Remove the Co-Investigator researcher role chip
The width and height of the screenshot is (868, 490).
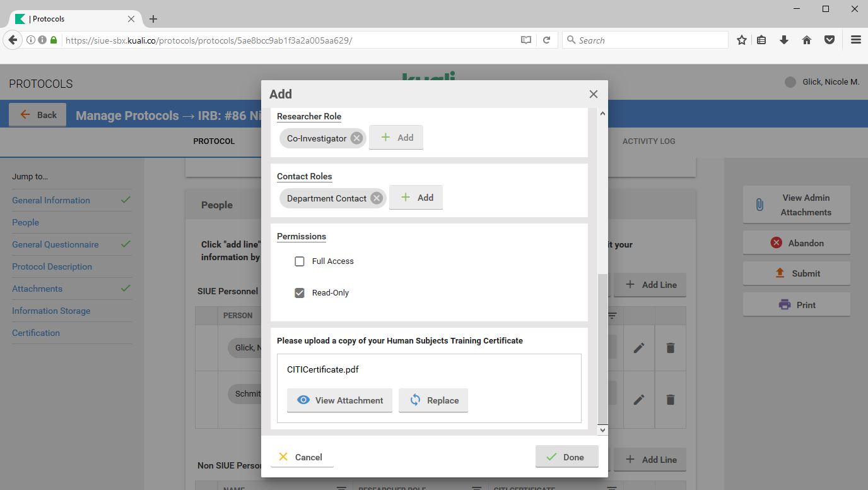point(356,138)
